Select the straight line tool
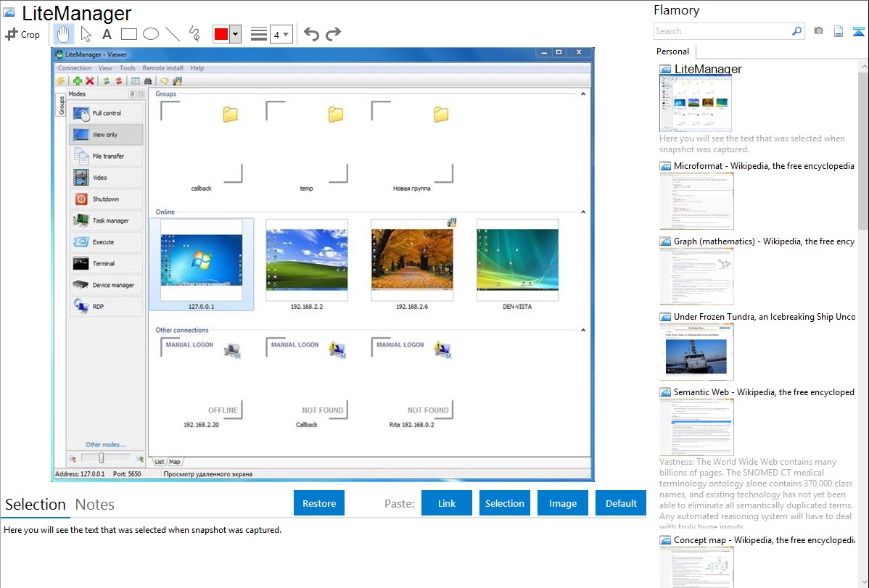 pos(173,34)
